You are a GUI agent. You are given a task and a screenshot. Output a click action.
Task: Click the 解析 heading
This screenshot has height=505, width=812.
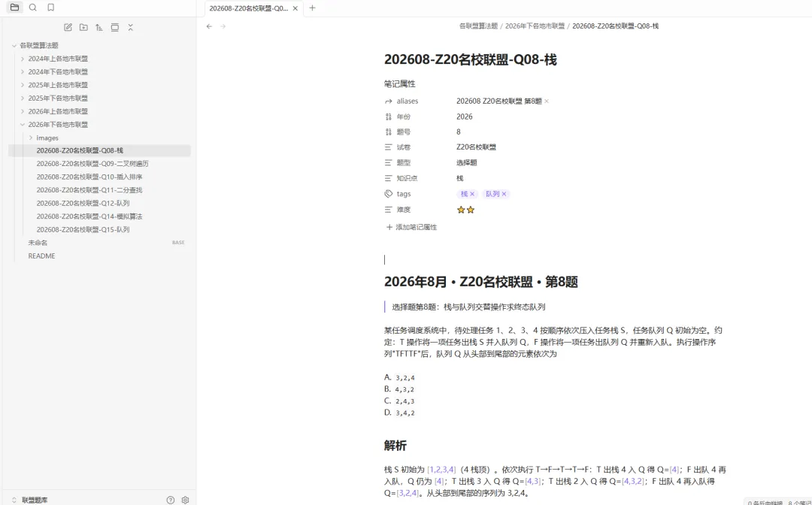395,446
